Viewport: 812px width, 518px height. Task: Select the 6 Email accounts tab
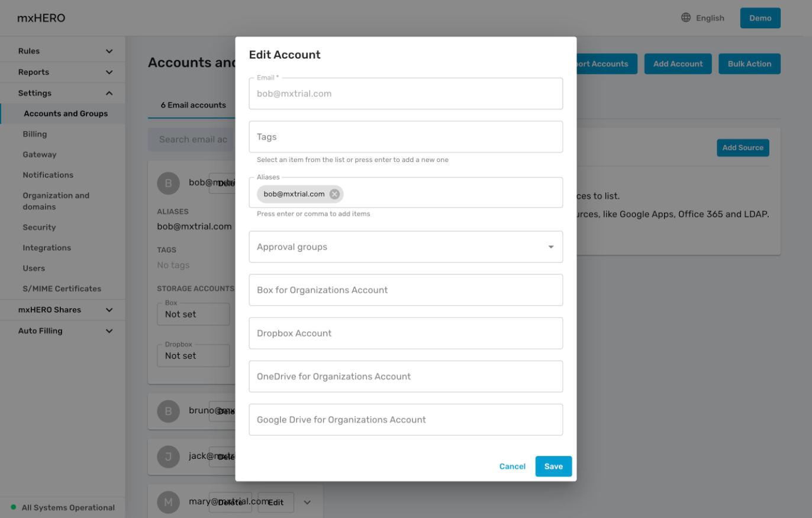pyautogui.click(x=194, y=105)
